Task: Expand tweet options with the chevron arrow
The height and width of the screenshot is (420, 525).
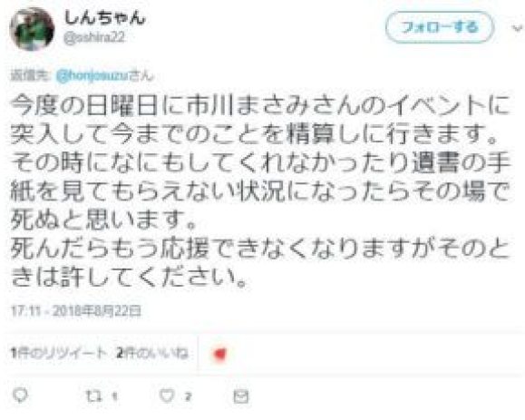Action: pos(518,28)
